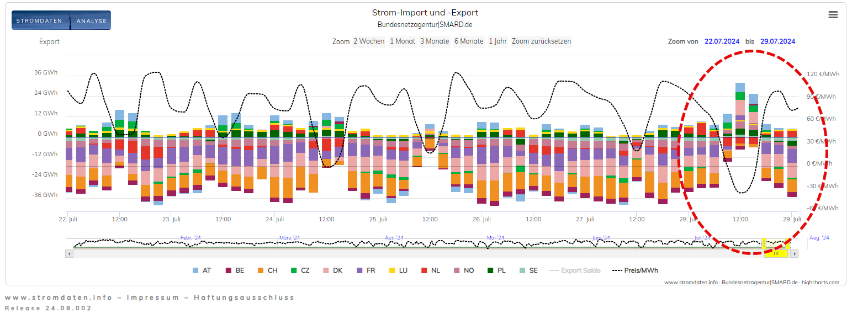Click the Stromdaten Analyse logo
Image resolution: width=868 pixels, height=319 pixels.
(61, 20)
